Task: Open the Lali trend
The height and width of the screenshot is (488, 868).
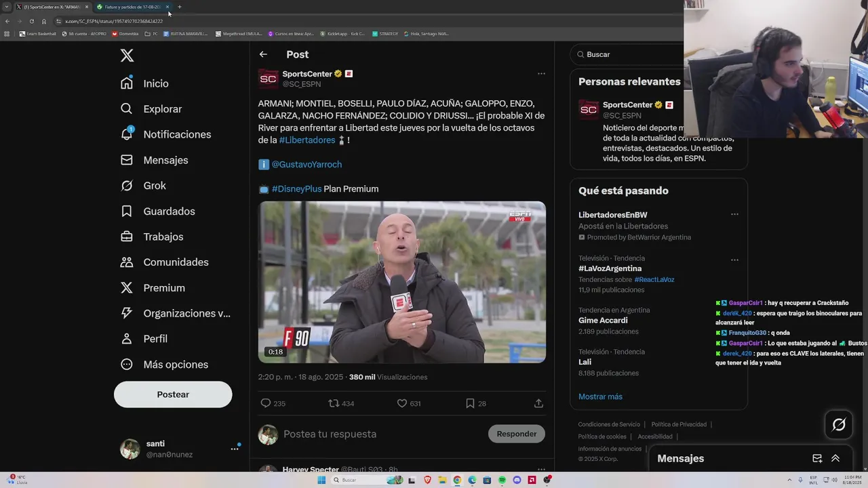Action: coord(585,362)
